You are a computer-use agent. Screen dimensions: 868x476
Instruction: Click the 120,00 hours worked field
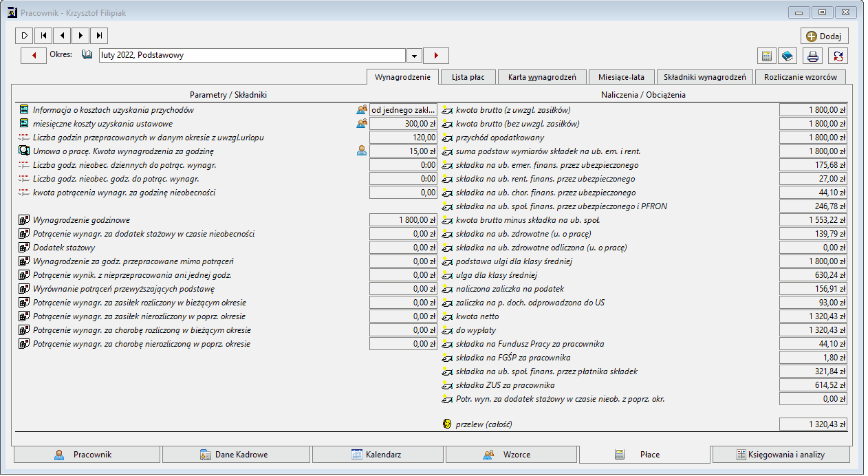click(x=403, y=138)
